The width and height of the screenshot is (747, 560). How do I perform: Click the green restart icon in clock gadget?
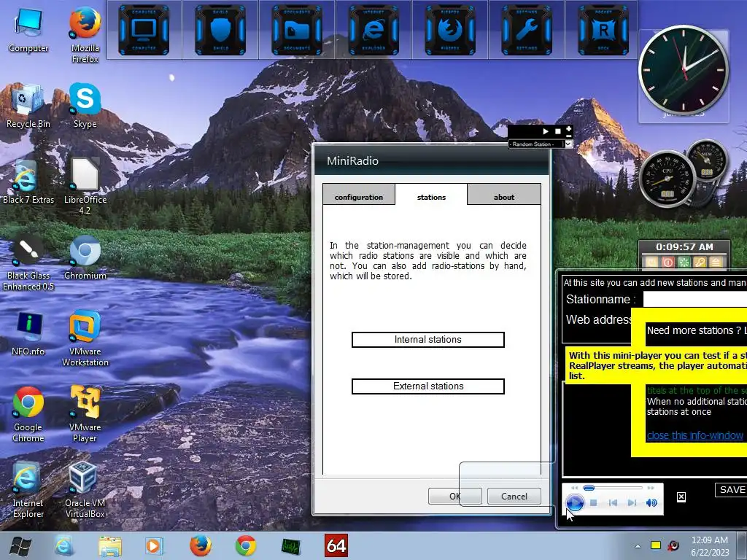click(x=684, y=262)
